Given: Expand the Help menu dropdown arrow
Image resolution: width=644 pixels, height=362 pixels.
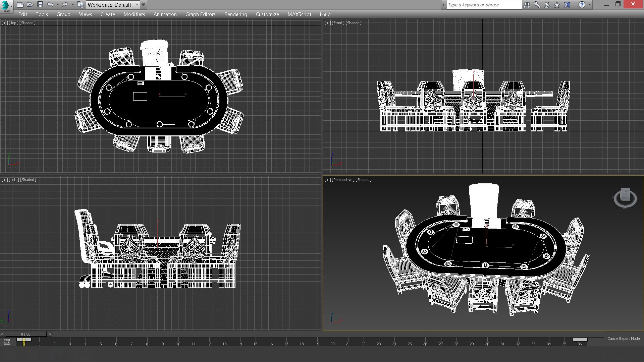Looking at the screenshot, I should pos(590,5).
